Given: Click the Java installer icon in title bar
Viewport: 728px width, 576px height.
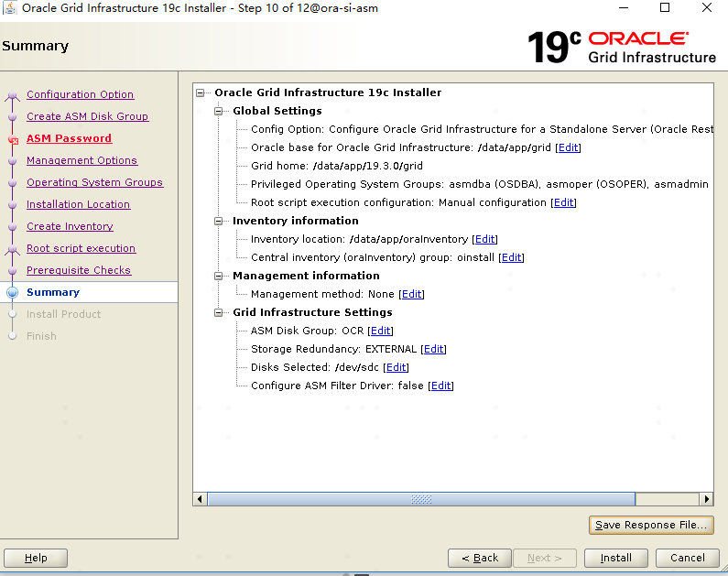Looking at the screenshot, I should coord(10,8).
